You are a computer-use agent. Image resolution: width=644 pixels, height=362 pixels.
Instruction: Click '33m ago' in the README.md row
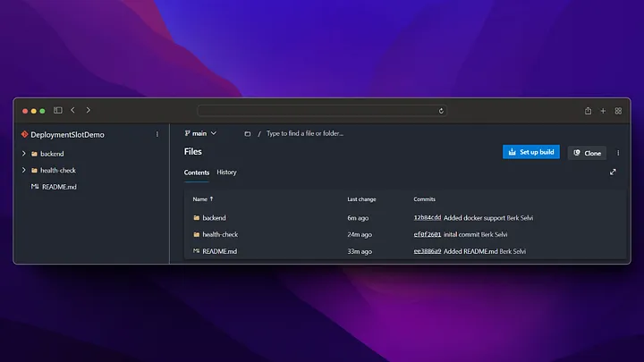(x=360, y=251)
